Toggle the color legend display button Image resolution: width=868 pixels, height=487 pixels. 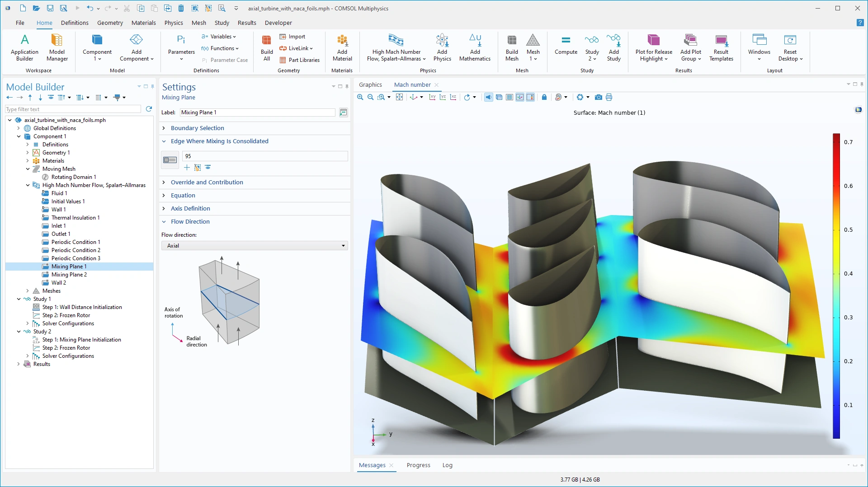[x=530, y=97]
